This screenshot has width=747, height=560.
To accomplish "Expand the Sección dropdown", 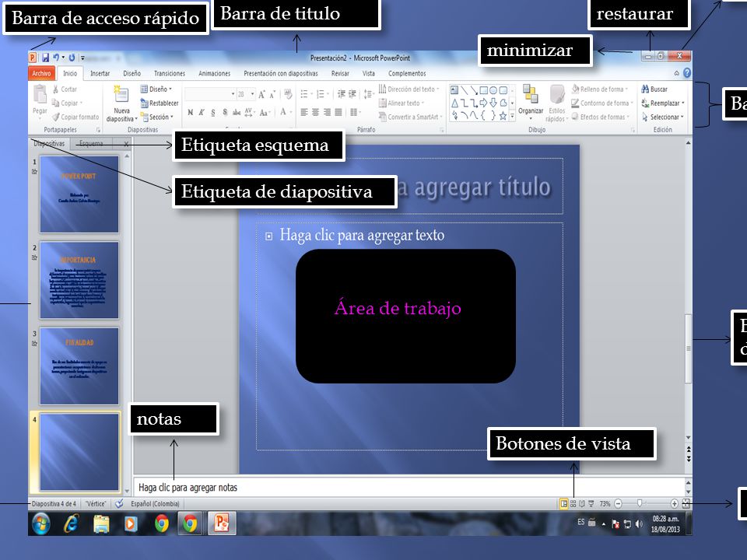I will tap(156, 117).
